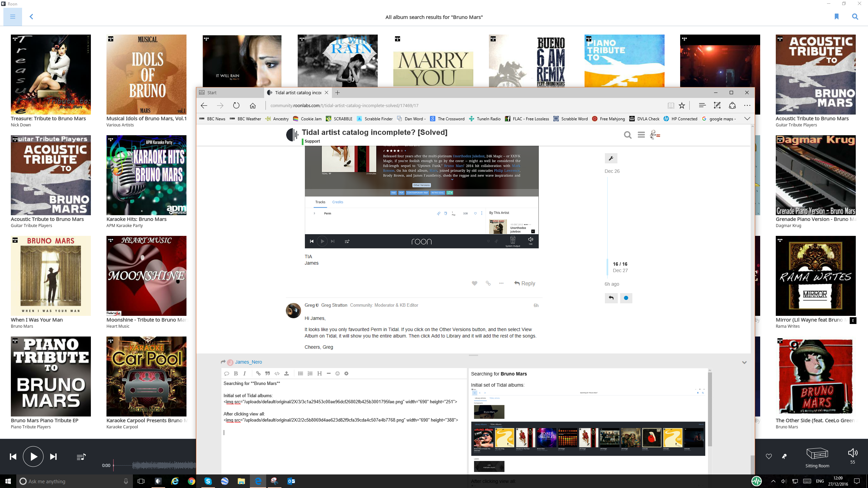Click the Rama Writes artist name
Viewport: 868px width, 488px height.
[x=787, y=326]
